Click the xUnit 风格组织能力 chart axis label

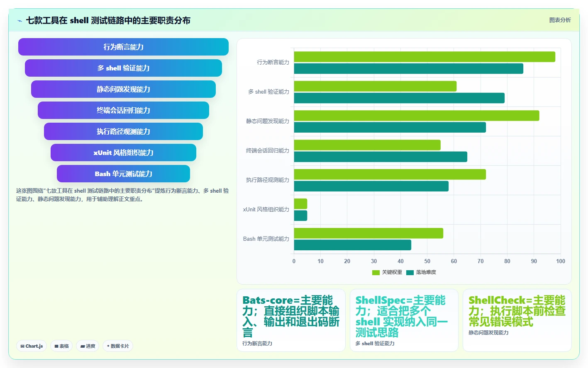pos(266,209)
